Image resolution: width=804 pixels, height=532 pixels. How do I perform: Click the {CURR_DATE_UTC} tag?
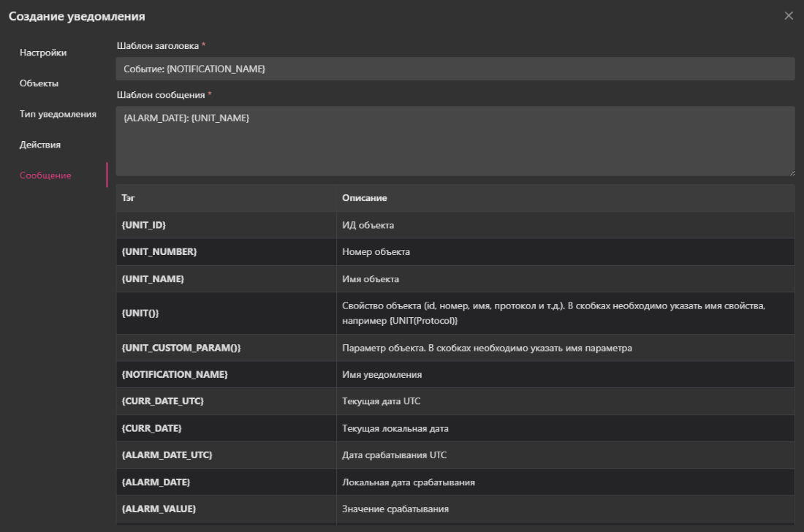pos(162,402)
